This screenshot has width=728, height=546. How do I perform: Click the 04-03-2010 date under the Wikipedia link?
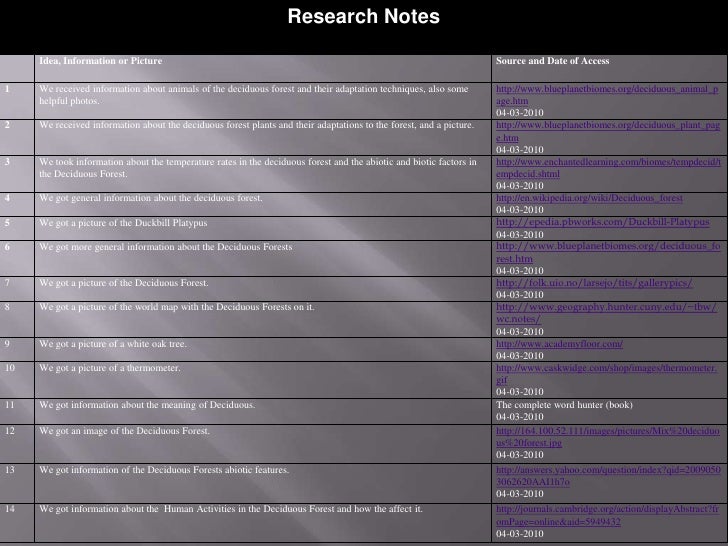pos(520,210)
